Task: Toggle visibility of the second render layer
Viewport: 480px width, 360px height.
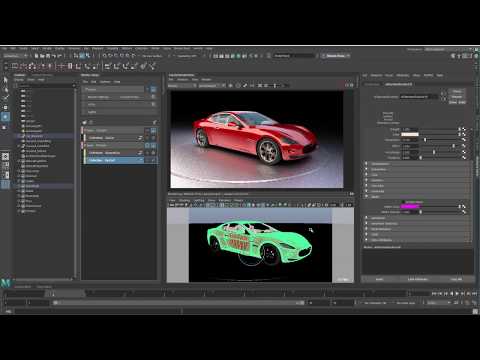Action: point(147,145)
